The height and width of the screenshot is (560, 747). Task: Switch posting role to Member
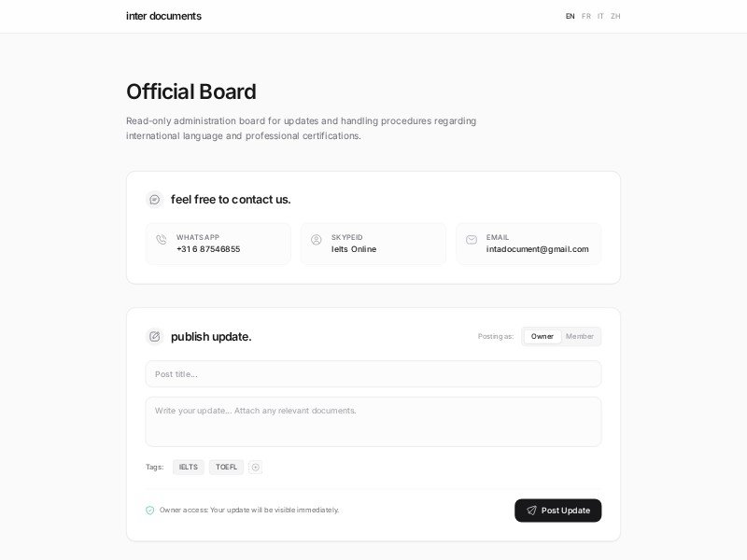coord(580,337)
